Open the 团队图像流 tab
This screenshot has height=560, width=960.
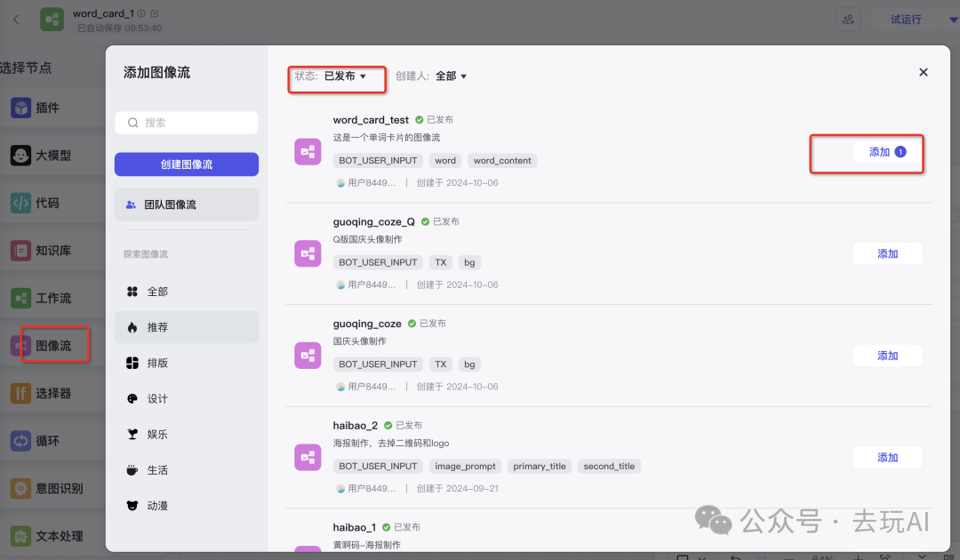[186, 204]
